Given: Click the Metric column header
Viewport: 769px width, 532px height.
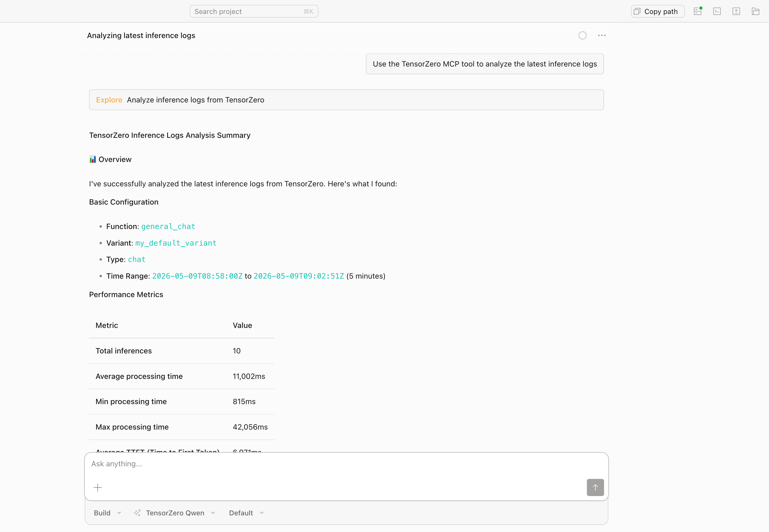Looking at the screenshot, I should coord(107,325).
